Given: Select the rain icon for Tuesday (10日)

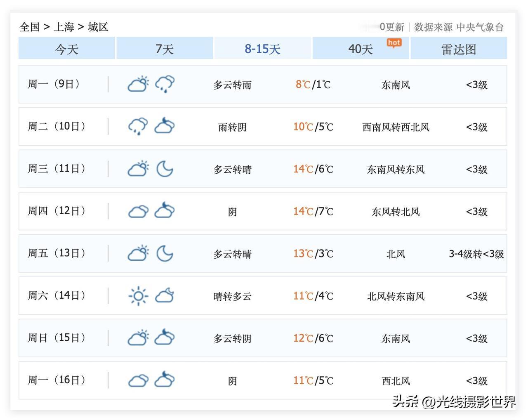Looking at the screenshot, I should [x=138, y=126].
